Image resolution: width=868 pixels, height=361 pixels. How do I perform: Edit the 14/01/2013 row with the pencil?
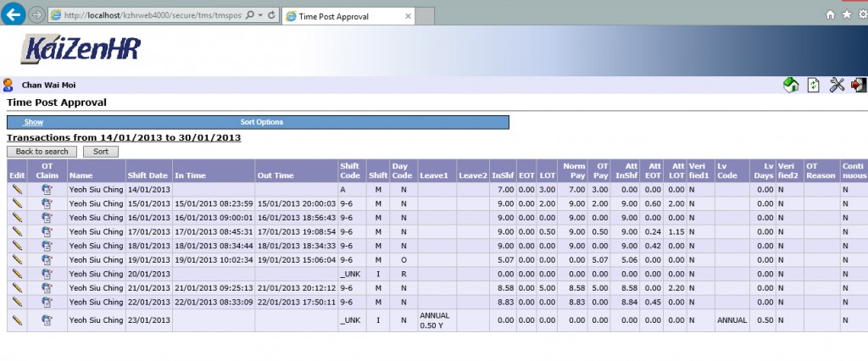pos(16,190)
